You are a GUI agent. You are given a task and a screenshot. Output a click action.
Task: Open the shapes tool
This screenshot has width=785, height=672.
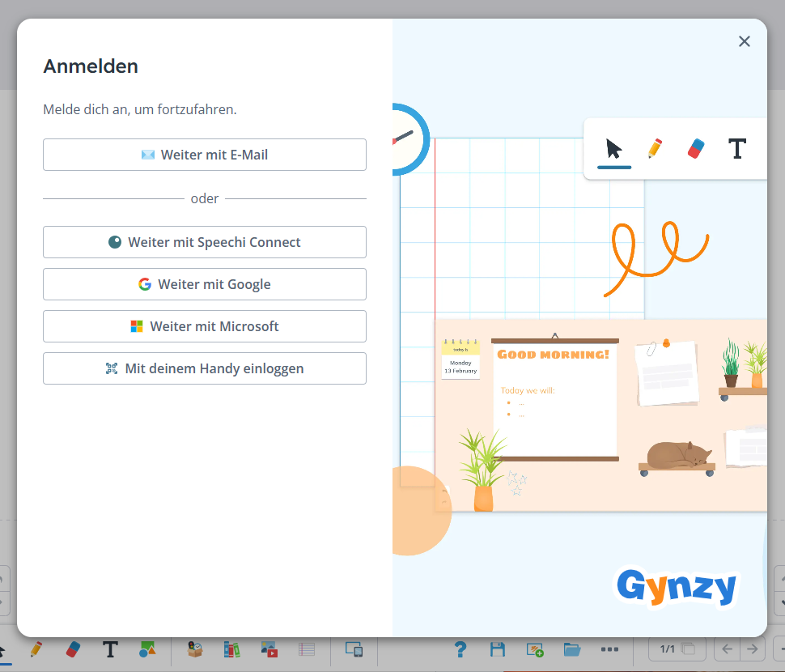click(x=147, y=649)
